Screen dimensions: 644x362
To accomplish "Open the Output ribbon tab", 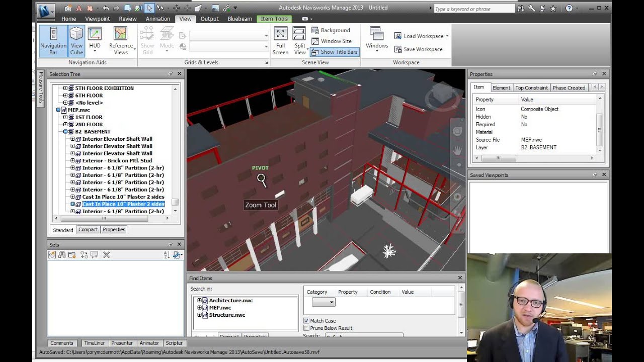I will (210, 19).
